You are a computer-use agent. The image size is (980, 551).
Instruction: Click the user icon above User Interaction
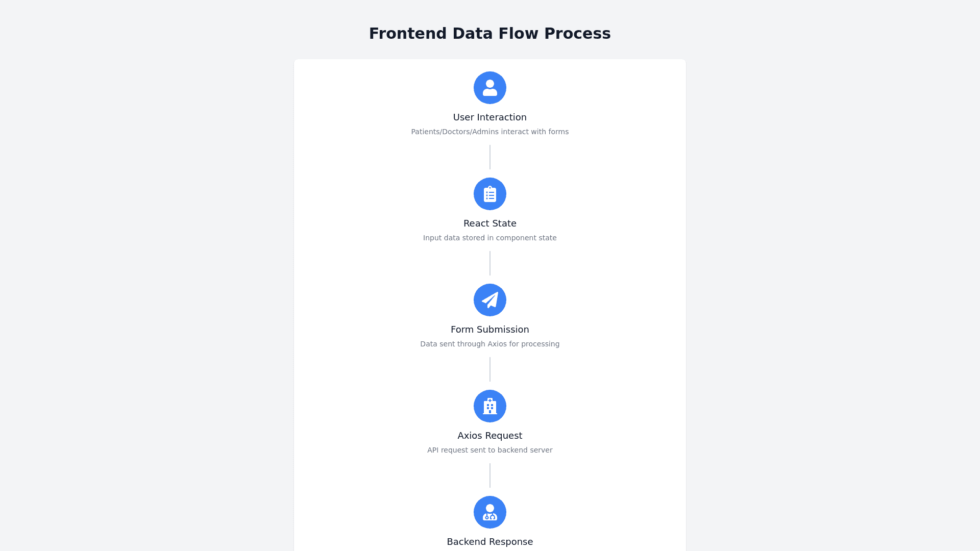pyautogui.click(x=490, y=88)
